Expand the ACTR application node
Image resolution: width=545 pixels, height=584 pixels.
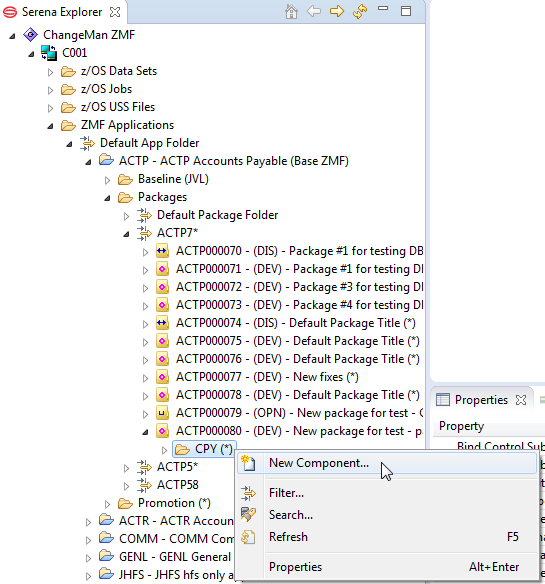[x=89, y=522]
